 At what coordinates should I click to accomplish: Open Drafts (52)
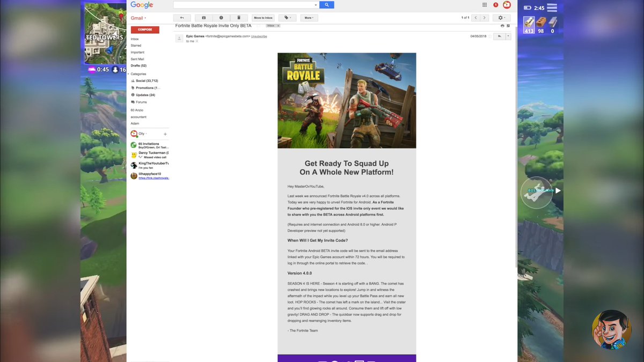(138, 65)
